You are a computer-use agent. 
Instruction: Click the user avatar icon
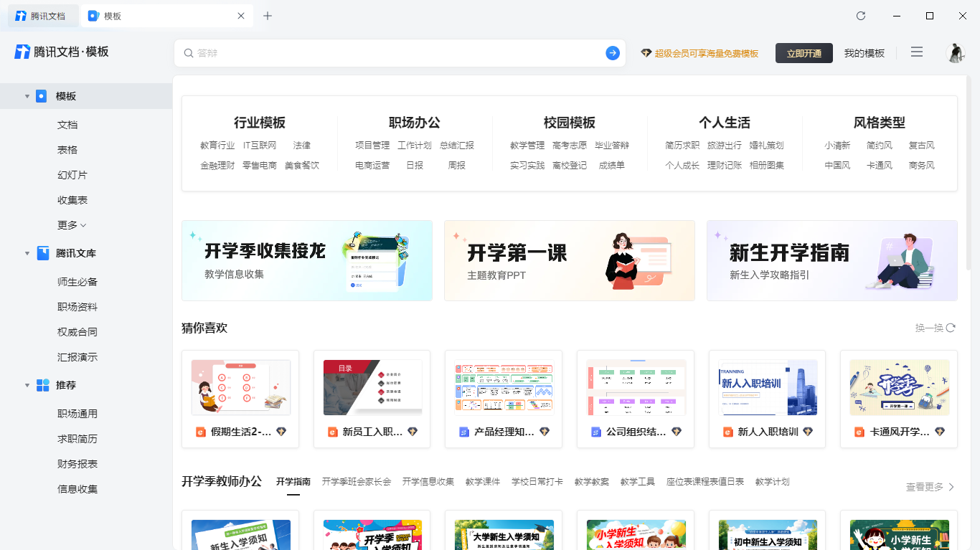click(x=956, y=52)
